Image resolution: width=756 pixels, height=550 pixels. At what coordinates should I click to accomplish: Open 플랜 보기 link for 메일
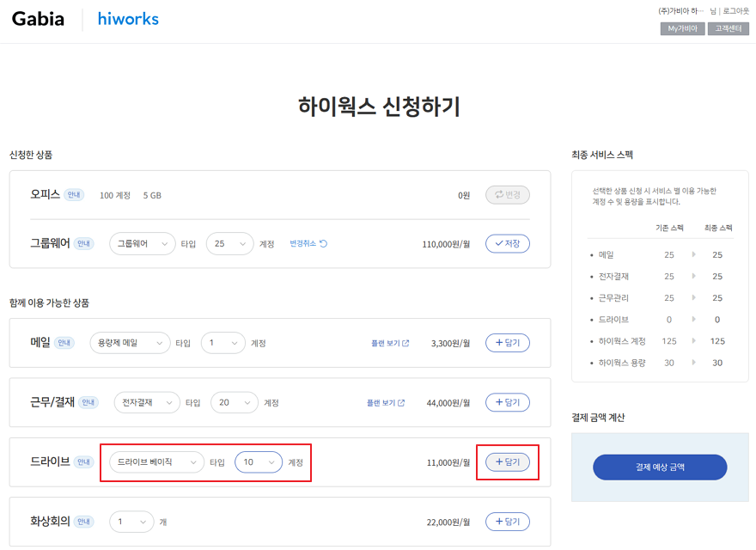pos(390,343)
